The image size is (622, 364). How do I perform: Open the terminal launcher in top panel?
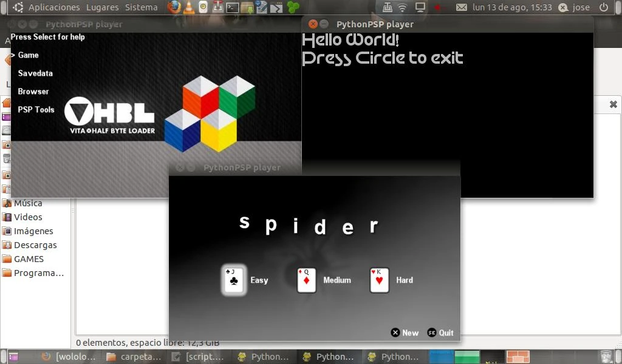pos(233,7)
